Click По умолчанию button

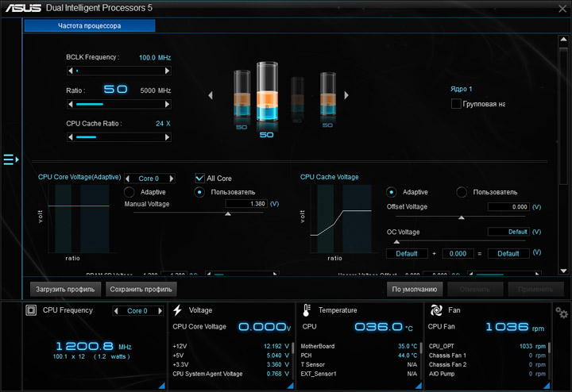415,290
